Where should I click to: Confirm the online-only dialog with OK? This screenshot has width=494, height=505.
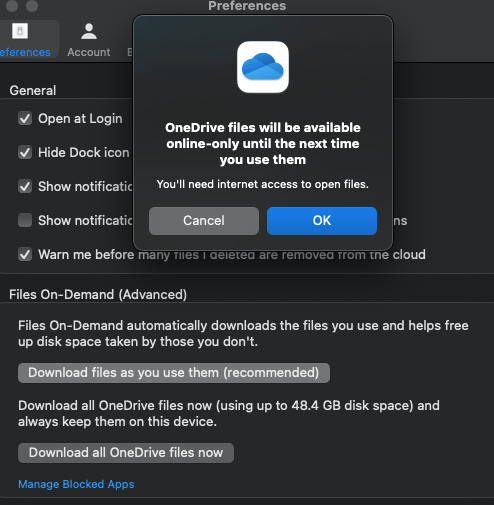coord(322,221)
